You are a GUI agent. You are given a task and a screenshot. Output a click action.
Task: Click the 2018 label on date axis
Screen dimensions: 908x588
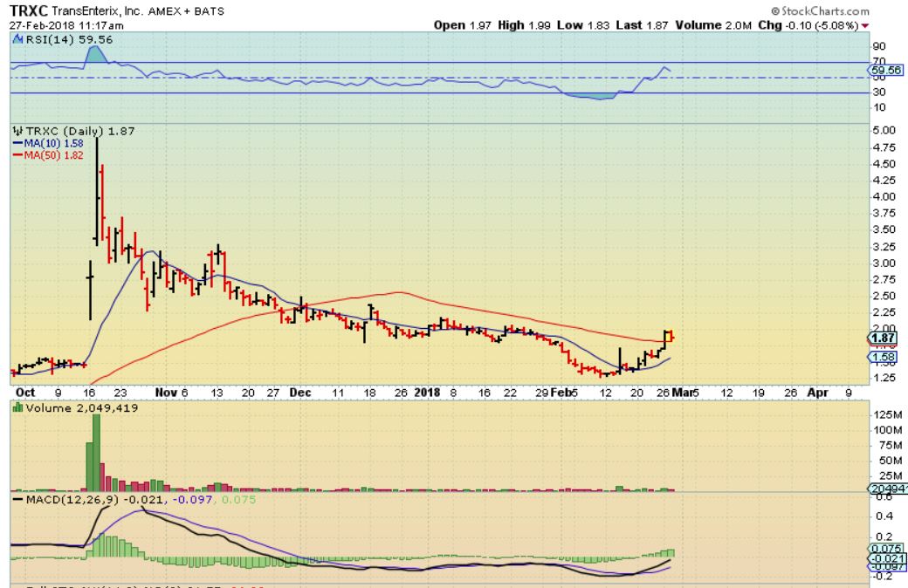pos(427,393)
